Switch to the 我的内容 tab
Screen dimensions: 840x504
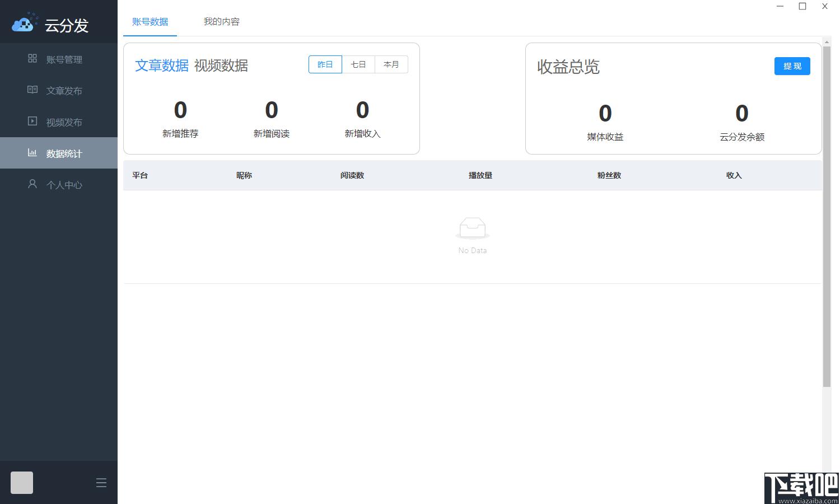point(222,22)
